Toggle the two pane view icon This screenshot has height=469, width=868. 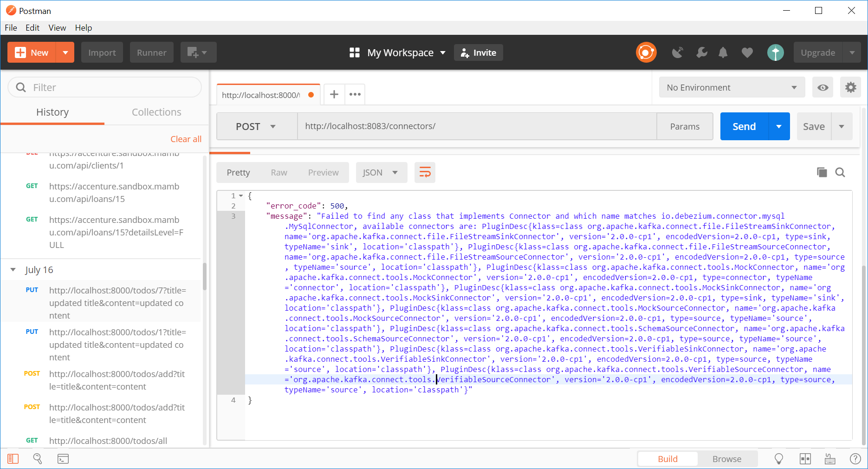[805, 459]
